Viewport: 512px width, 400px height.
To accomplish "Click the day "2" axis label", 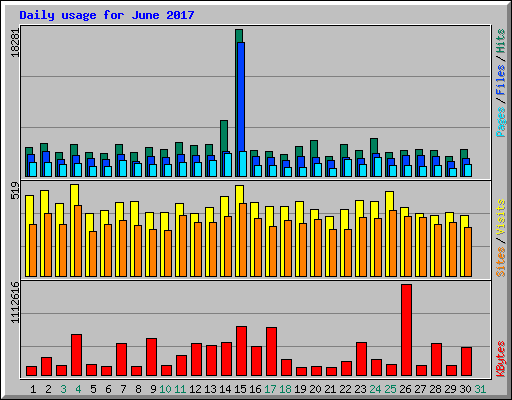I will click(x=48, y=389).
